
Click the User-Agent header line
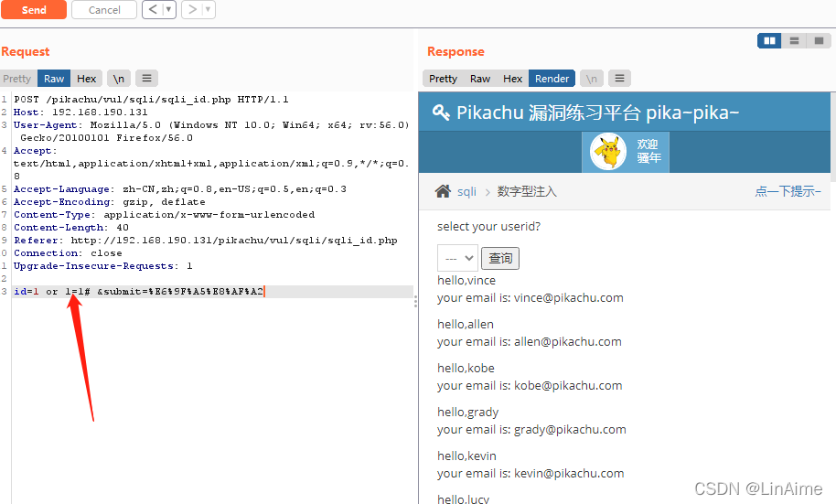tap(211, 131)
